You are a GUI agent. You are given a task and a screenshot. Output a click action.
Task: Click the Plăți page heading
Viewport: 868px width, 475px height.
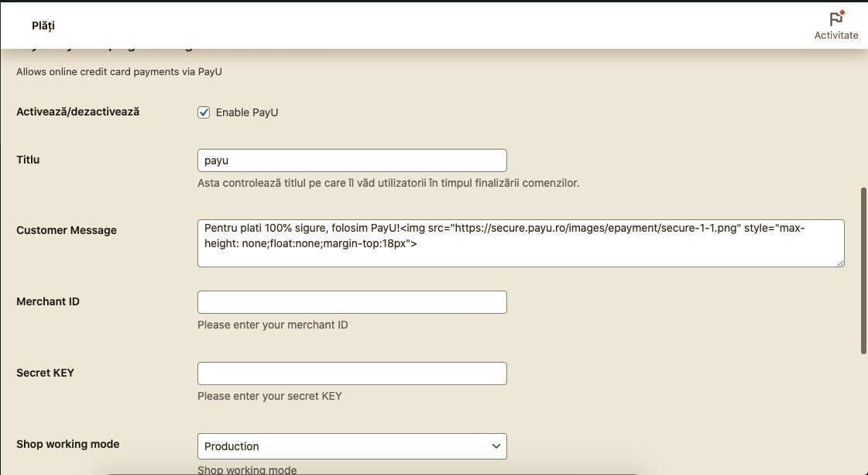point(43,26)
